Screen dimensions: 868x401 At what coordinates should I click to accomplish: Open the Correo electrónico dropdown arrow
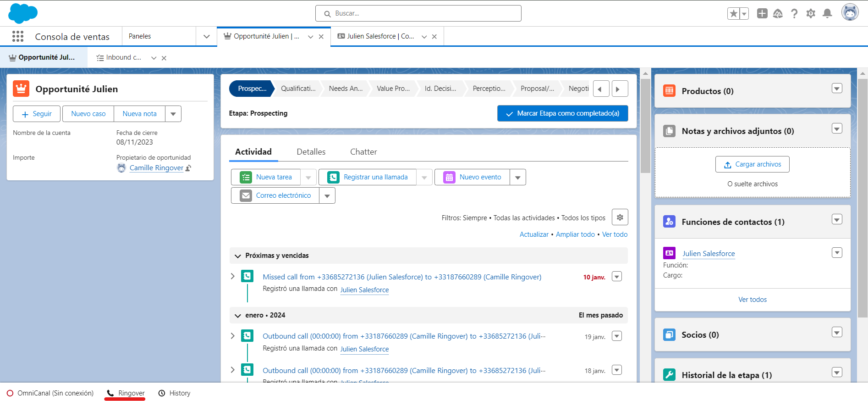327,195
